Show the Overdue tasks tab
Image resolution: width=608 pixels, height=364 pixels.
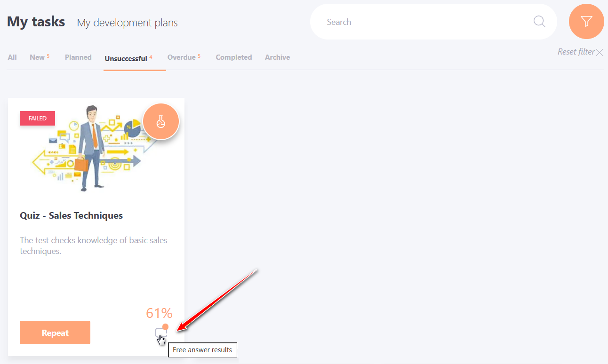tap(184, 57)
